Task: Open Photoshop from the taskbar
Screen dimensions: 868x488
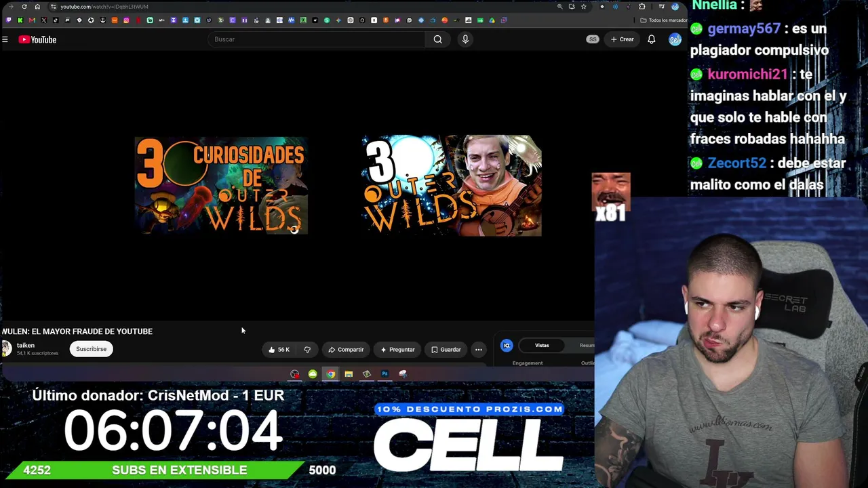Action: [384, 374]
